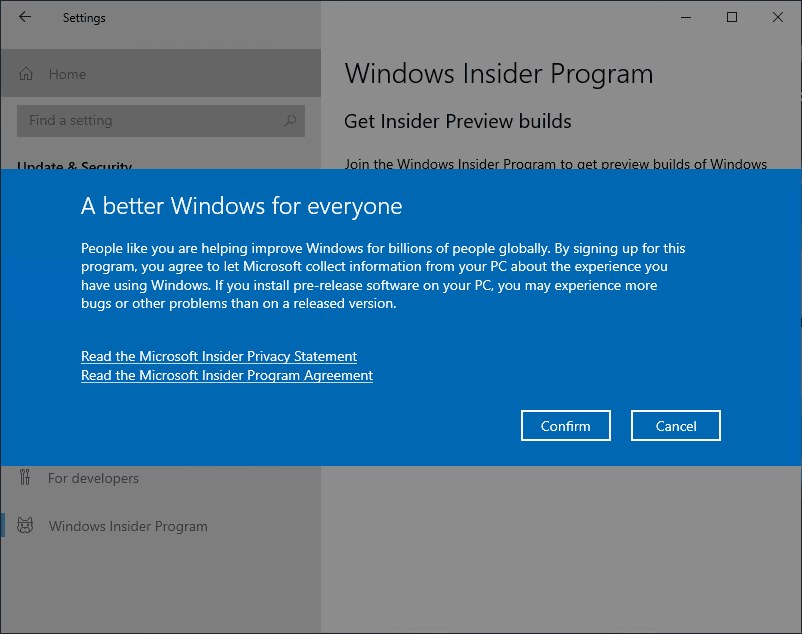
Task: Minimize the Settings window
Action: (686, 17)
